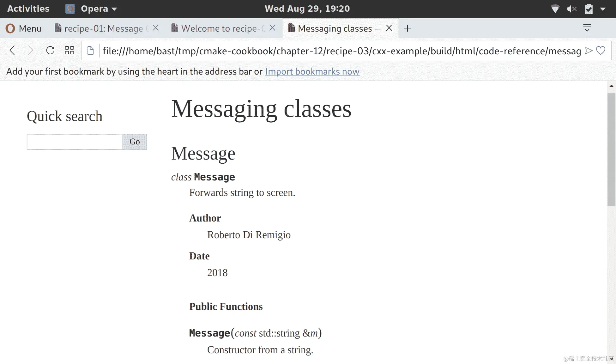Viewport: 616px width, 364px height.
Task: Bookmark page with heart icon
Action: click(601, 51)
